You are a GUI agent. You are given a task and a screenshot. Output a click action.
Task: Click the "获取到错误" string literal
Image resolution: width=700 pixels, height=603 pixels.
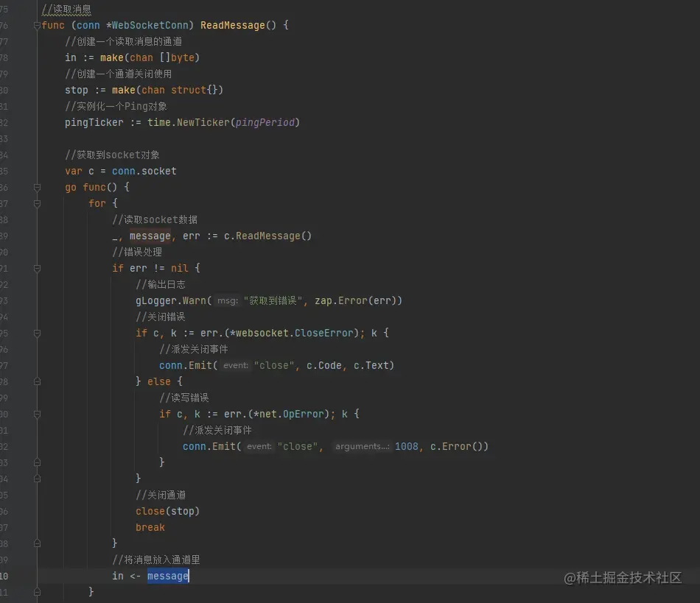click(x=273, y=300)
